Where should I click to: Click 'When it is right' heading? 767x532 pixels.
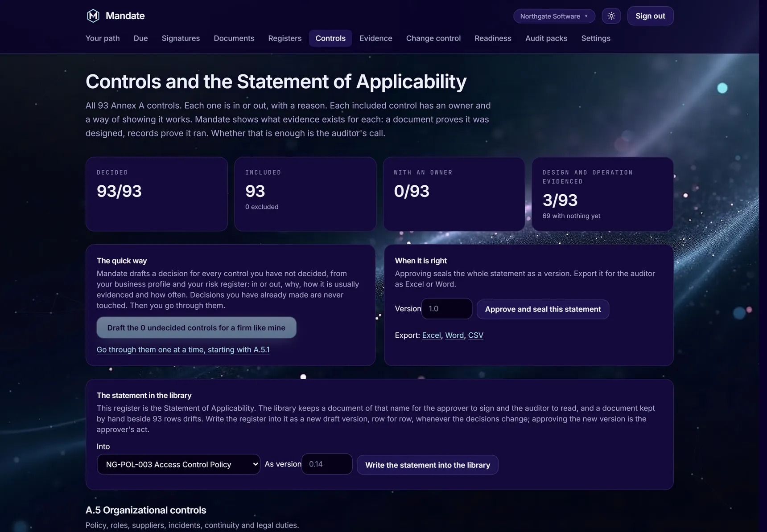tap(421, 261)
